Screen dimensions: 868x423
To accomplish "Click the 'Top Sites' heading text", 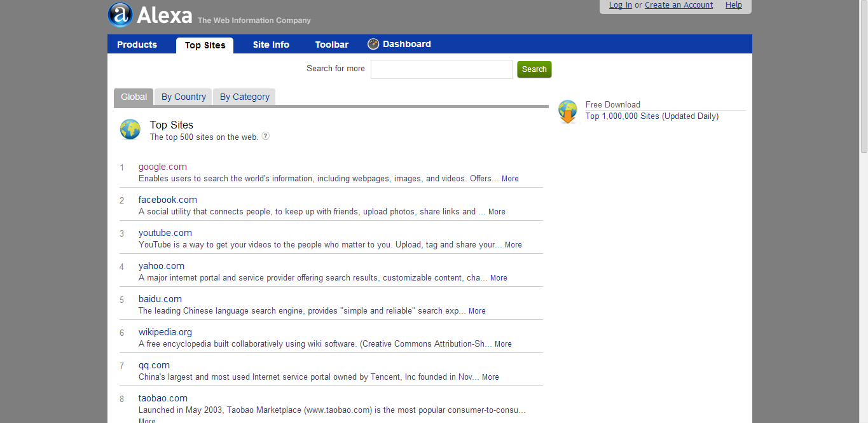I will point(172,125).
